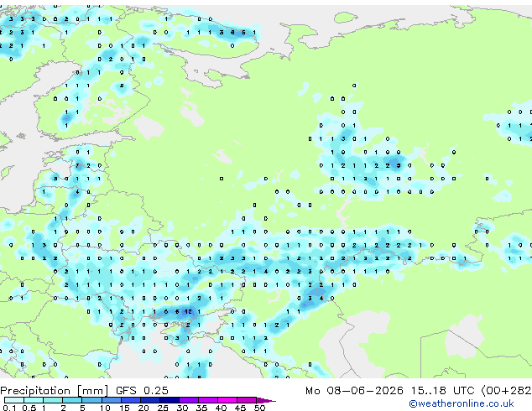Pick the 10 to 15 mm blue swatch
The image size is (532, 411).
coord(112,400)
